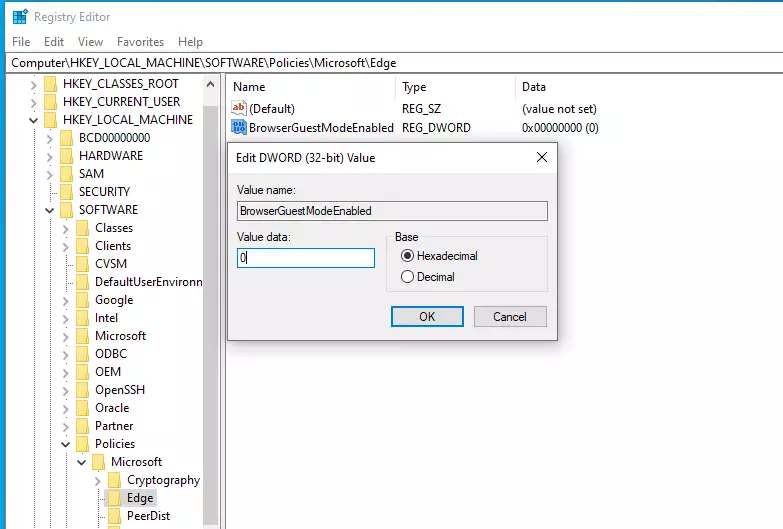The height and width of the screenshot is (529, 783).
Task: Click the HARDWARE folder icon
Action: click(66, 156)
